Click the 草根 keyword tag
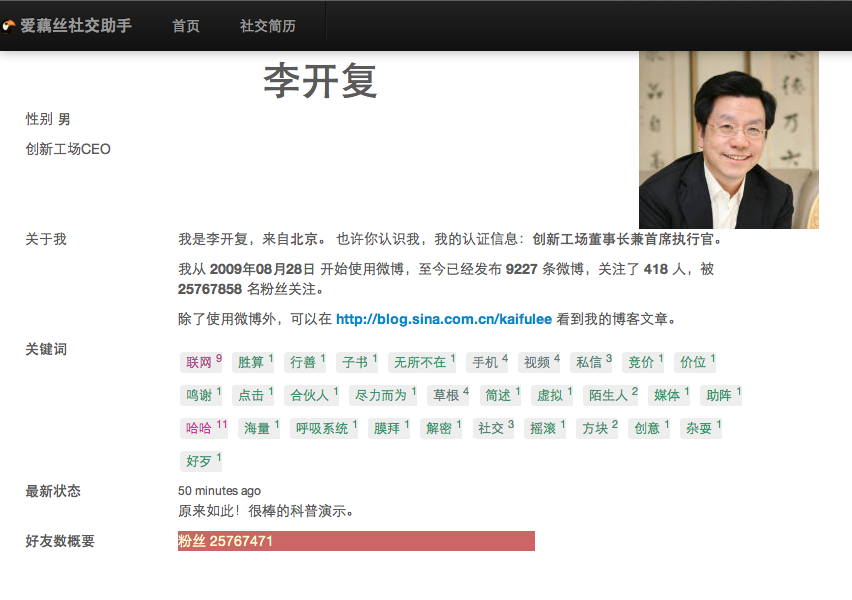This screenshot has height=600, width=852. click(x=448, y=395)
